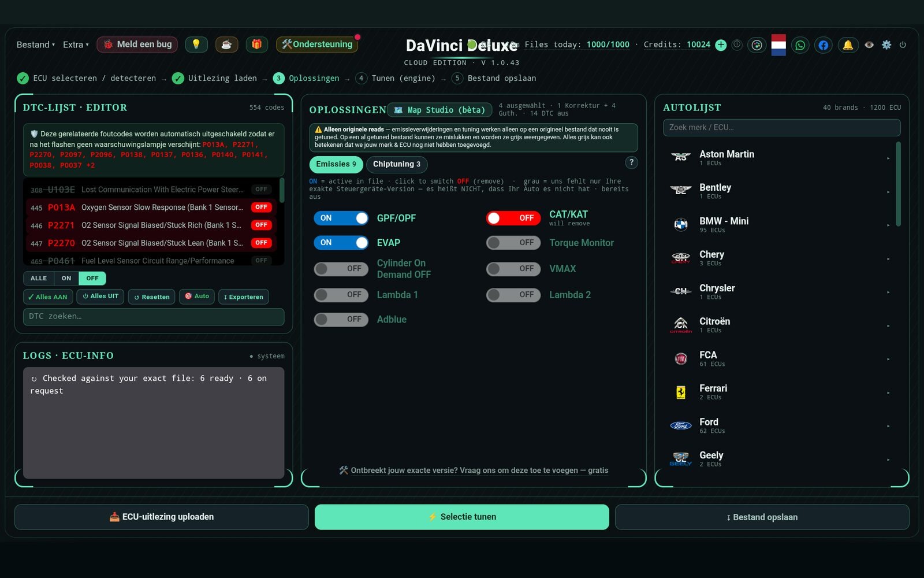The image size is (924, 578).
Task: Toggle the eye visibility icon in header
Action: (869, 45)
